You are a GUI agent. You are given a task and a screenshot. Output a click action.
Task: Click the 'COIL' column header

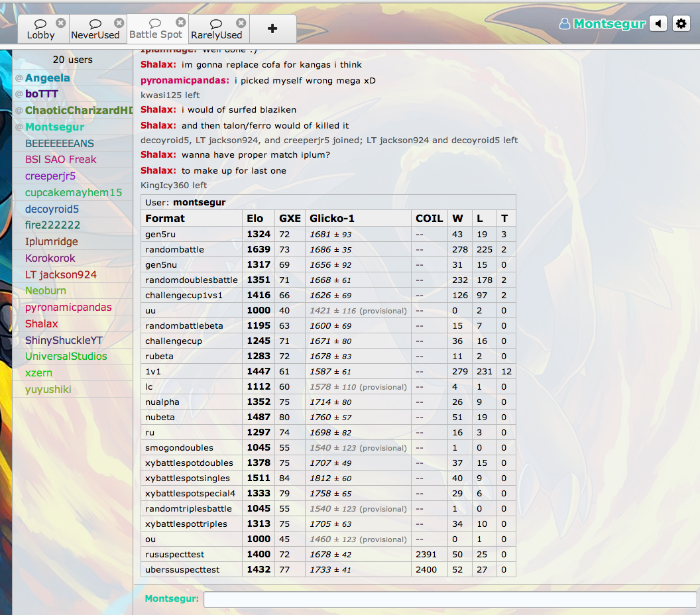(429, 218)
